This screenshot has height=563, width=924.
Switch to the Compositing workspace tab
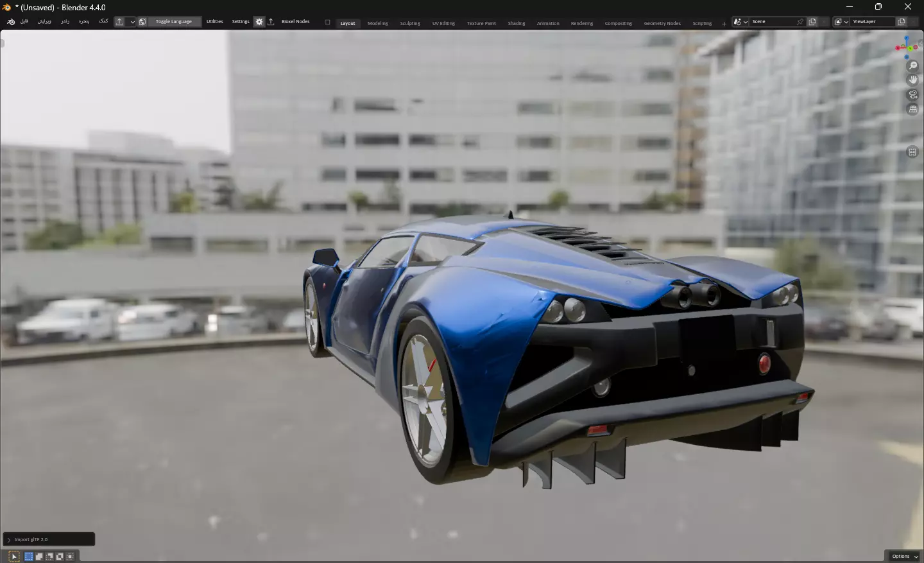pos(619,23)
